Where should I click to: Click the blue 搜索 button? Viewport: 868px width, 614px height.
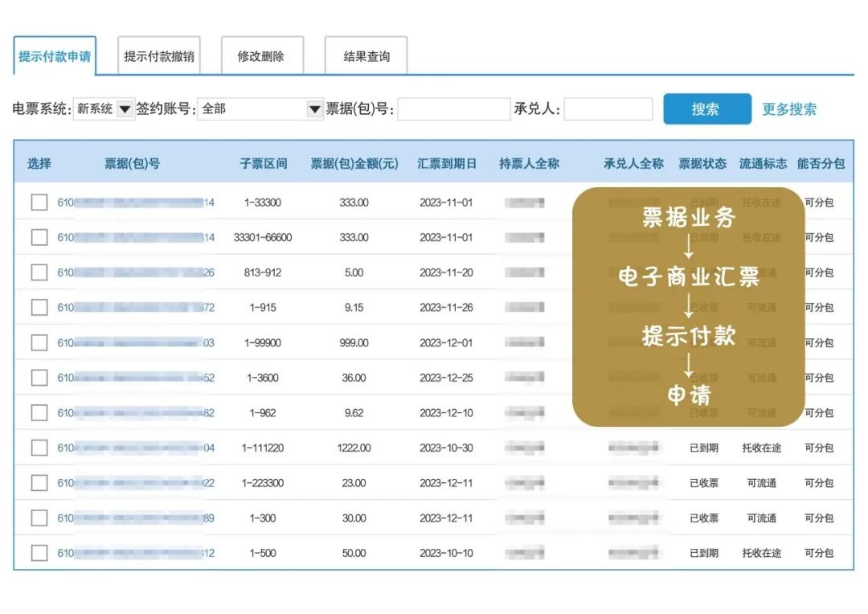(707, 109)
